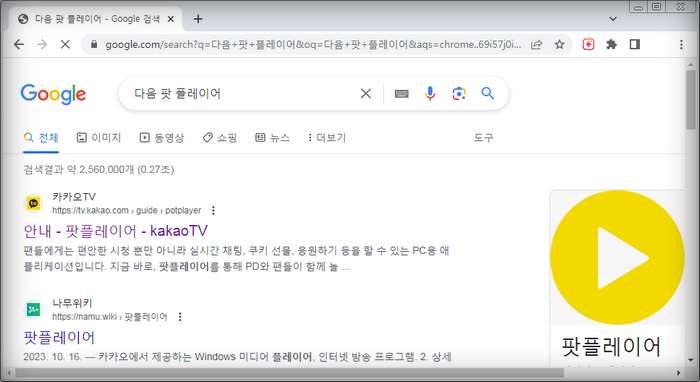Open 안내 - 팟플레이어 - kakaoTV link

pyautogui.click(x=116, y=231)
